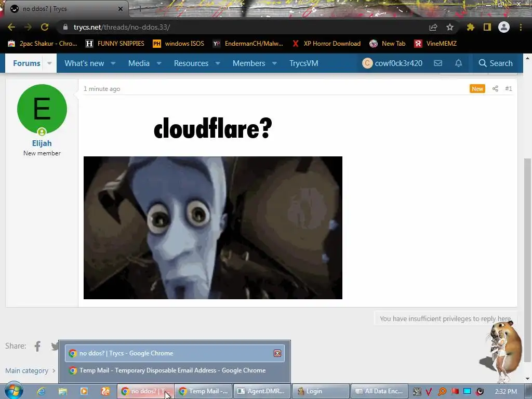Click the page vertical scrollbar thumb
This screenshot has height=399, width=532.
(x=528, y=260)
